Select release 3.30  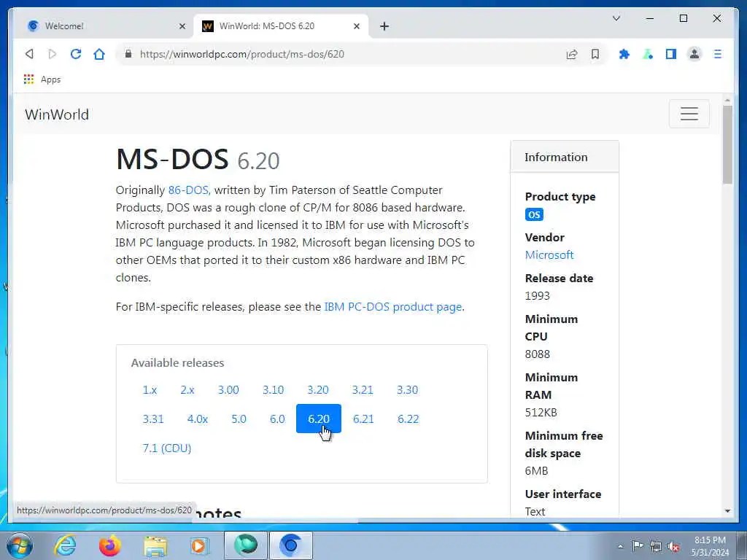point(407,389)
